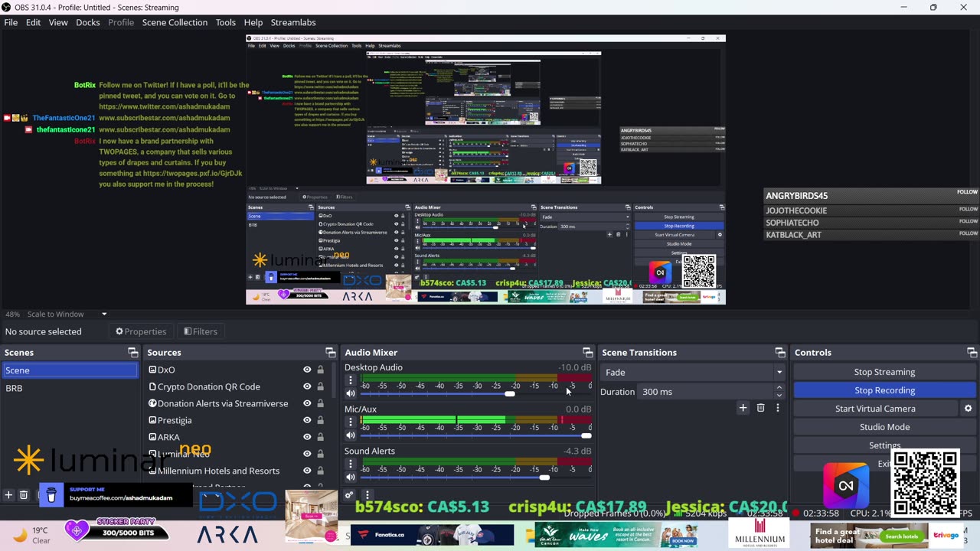980x551 pixels.
Task: Click Start Virtual Camera button
Action: 875,409
